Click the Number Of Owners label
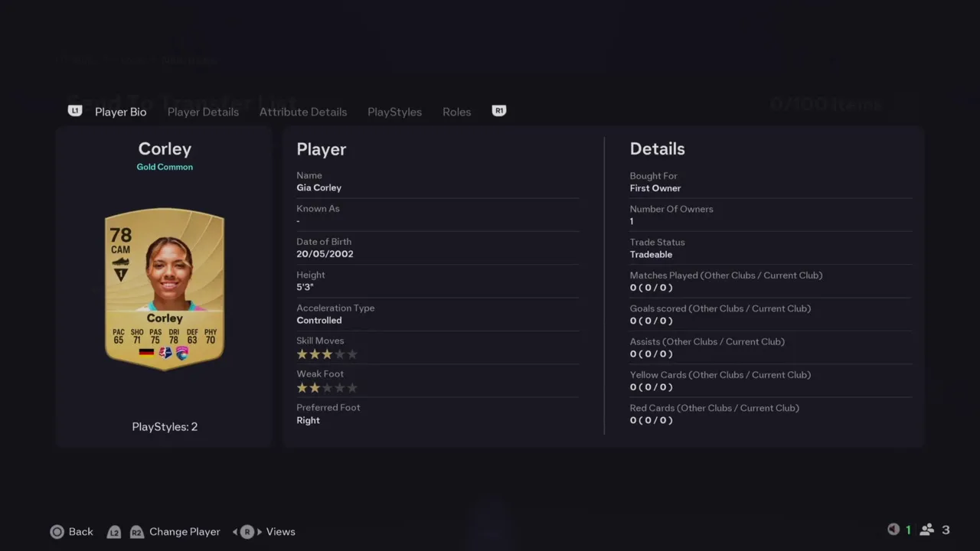Viewport: 980px width, 551px height. click(671, 209)
